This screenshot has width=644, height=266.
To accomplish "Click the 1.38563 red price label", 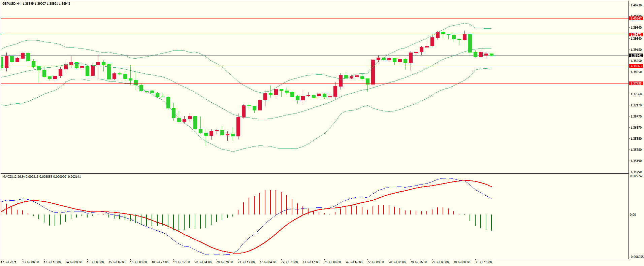I will tap(636, 66).
